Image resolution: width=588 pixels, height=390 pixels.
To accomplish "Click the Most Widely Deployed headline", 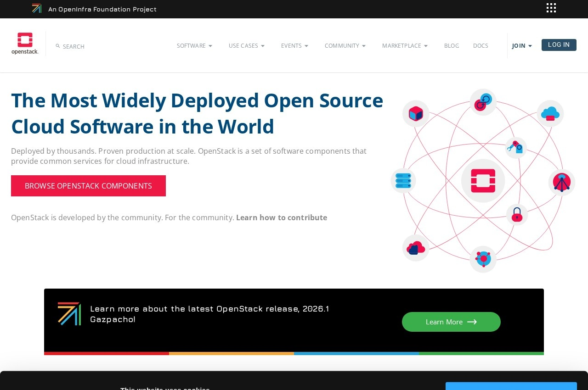I will [x=197, y=113].
